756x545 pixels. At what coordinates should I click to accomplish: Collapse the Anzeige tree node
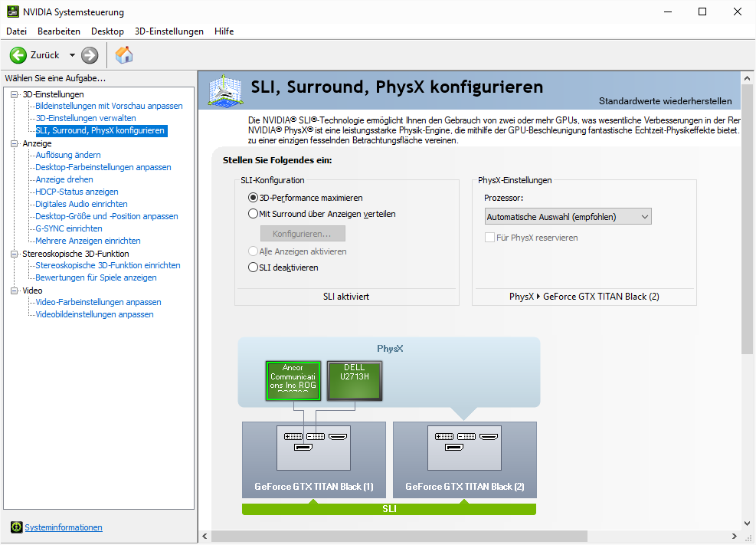pyautogui.click(x=15, y=144)
